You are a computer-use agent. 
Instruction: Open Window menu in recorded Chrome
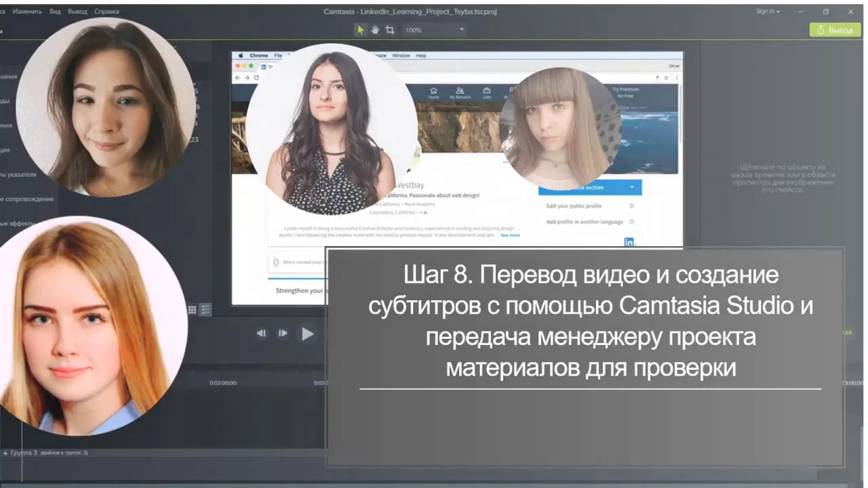(401, 56)
